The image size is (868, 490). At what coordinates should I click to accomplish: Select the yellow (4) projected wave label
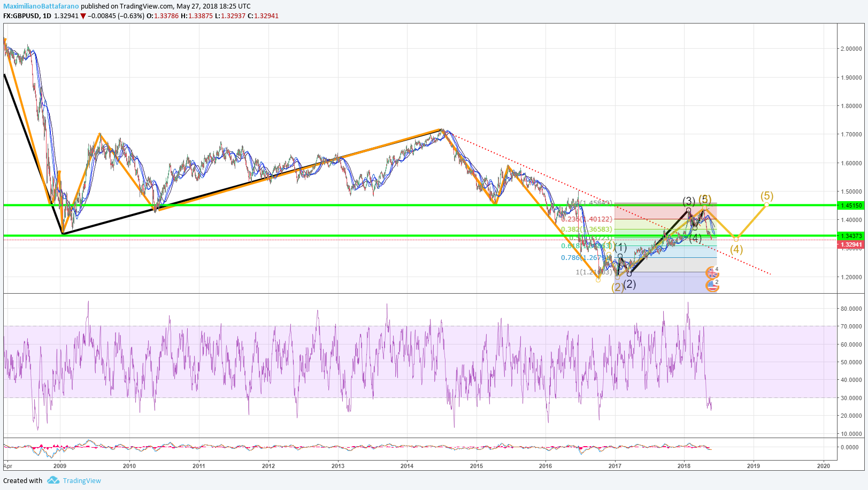coord(736,249)
